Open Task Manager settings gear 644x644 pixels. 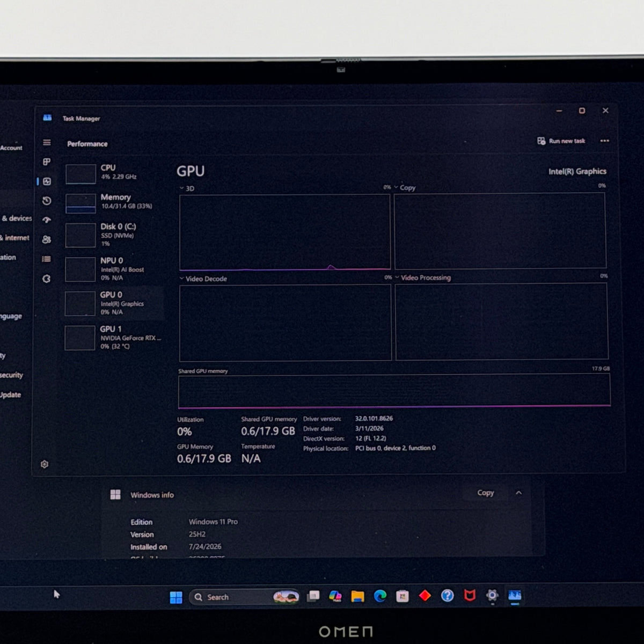[x=45, y=464]
